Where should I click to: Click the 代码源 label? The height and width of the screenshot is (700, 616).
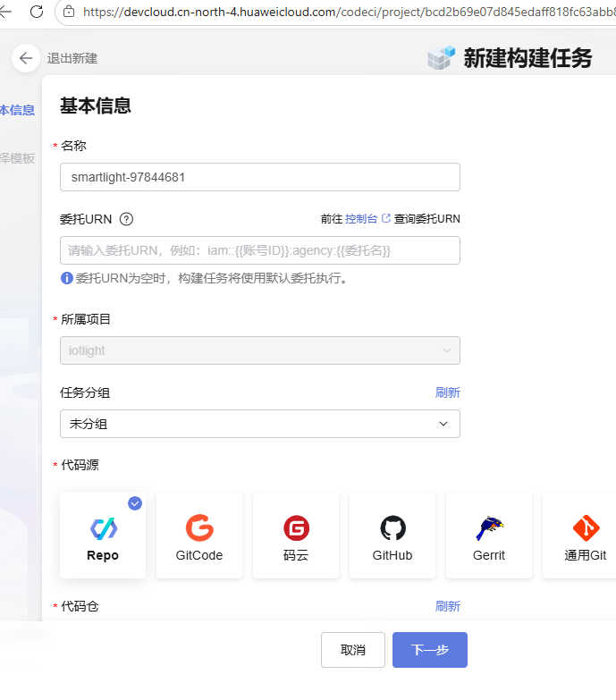pyautogui.click(x=80, y=465)
